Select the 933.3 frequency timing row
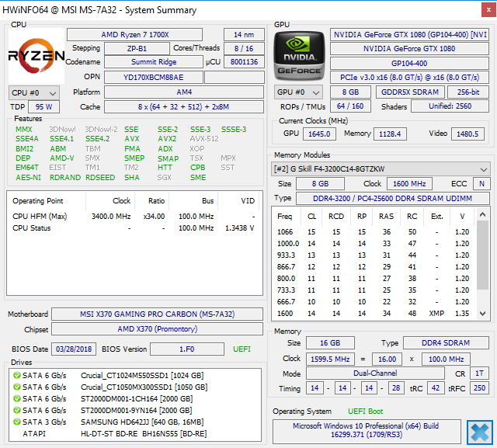The image size is (497, 448). pos(374,255)
